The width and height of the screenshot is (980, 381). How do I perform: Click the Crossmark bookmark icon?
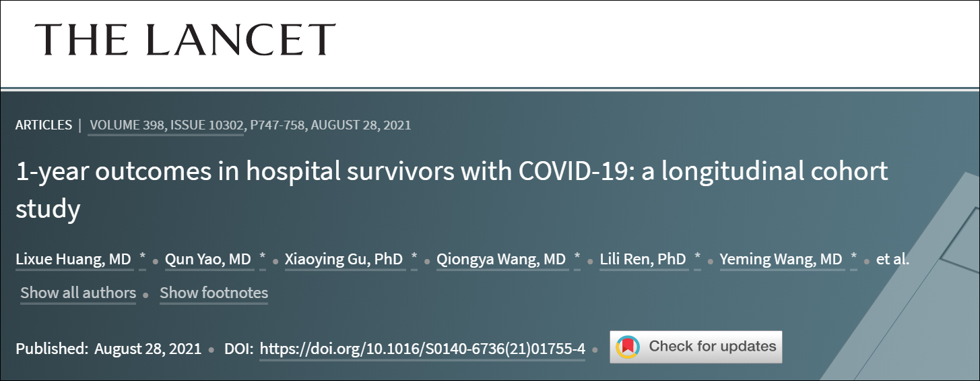pos(628,347)
